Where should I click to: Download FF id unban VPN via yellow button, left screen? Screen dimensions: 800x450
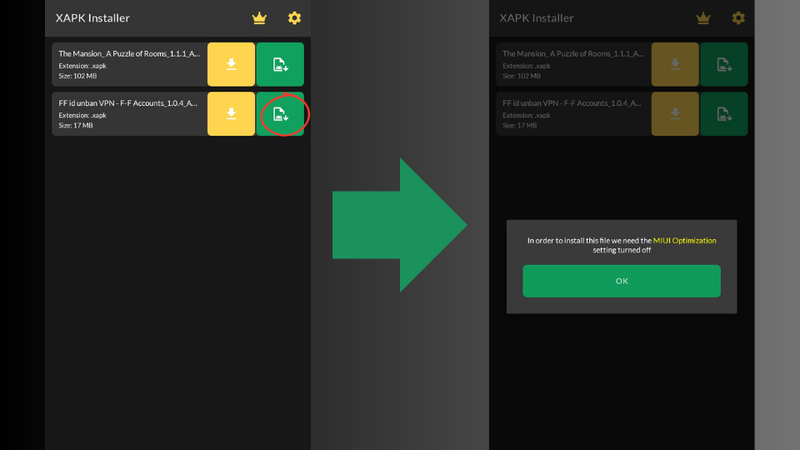231,114
